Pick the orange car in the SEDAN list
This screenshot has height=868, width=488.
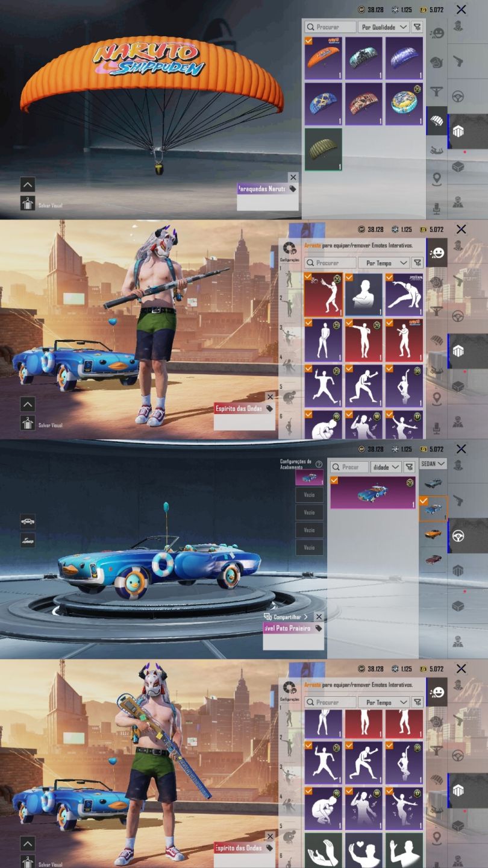pyautogui.click(x=433, y=533)
